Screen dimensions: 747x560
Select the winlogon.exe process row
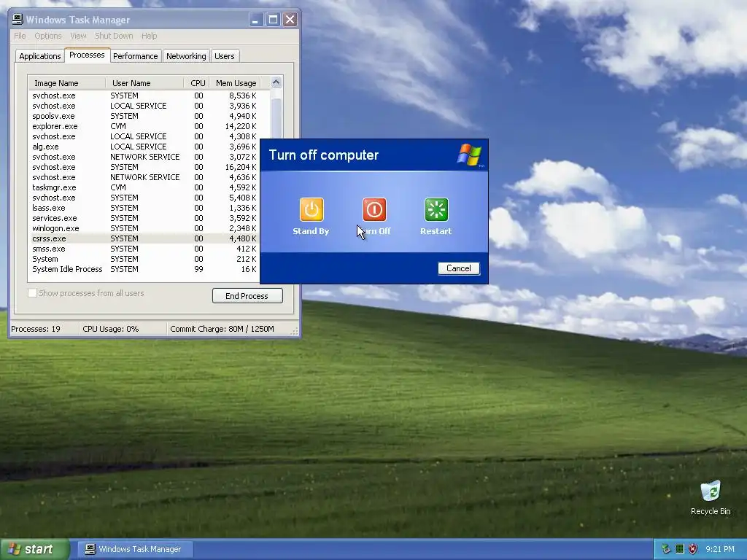tap(144, 228)
